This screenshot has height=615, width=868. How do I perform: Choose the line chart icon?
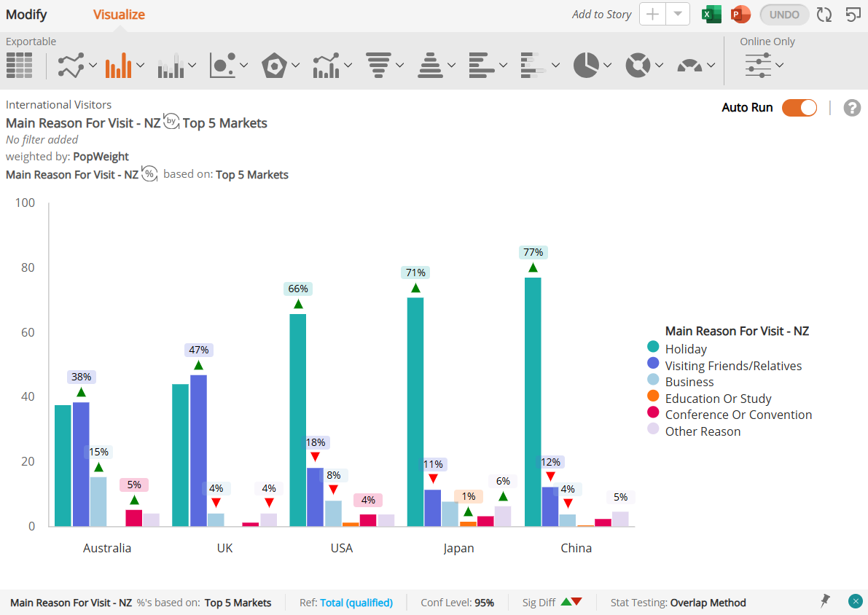coord(71,66)
